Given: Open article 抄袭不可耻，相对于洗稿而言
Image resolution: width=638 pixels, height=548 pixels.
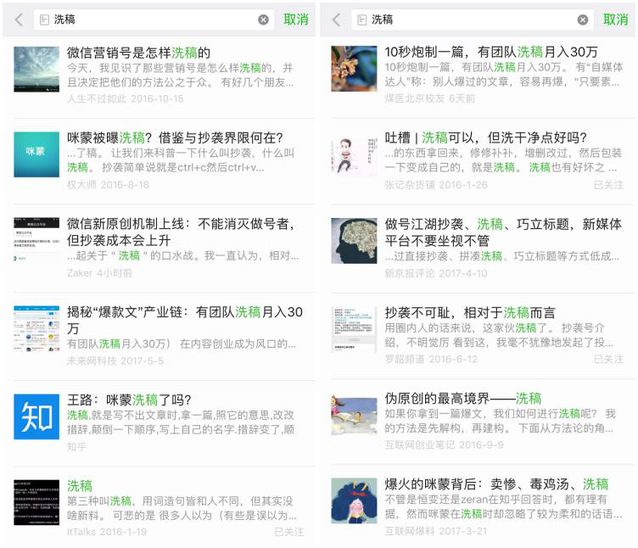Looking at the screenshot, I should coord(470,312).
